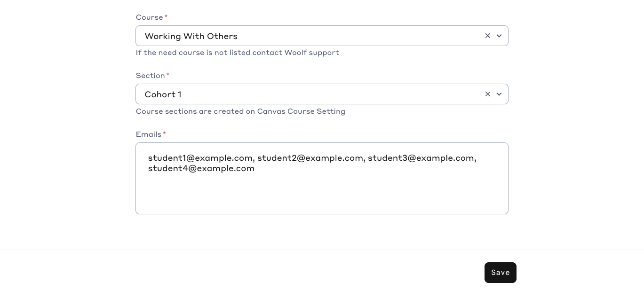
Task: Click the Course field label
Action: click(149, 17)
